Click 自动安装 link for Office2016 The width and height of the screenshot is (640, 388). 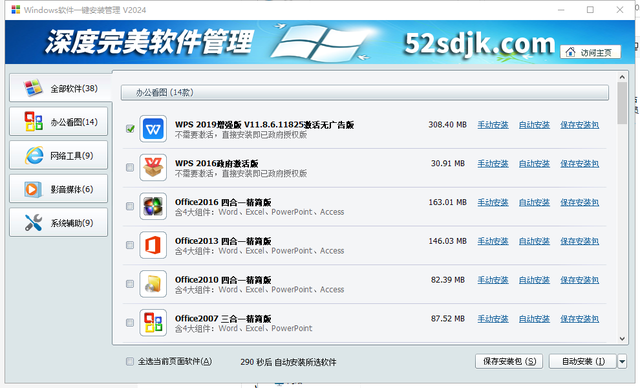[534, 202]
